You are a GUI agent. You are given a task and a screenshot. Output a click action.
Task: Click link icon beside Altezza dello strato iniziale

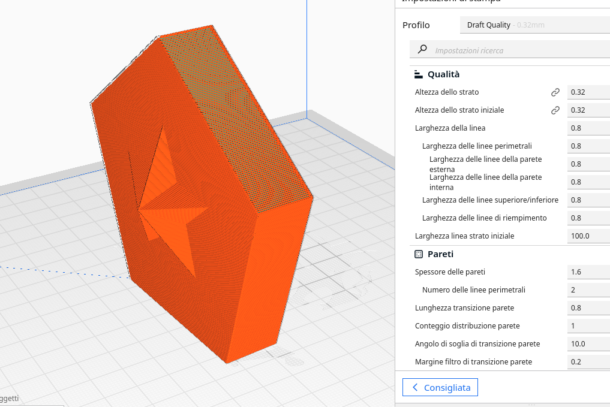[555, 110]
